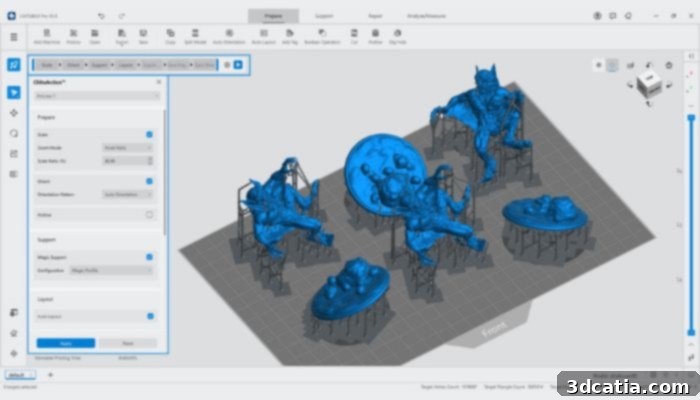Click the blue run workflow play icon
Viewport: 700px width, 400px height.
238,65
